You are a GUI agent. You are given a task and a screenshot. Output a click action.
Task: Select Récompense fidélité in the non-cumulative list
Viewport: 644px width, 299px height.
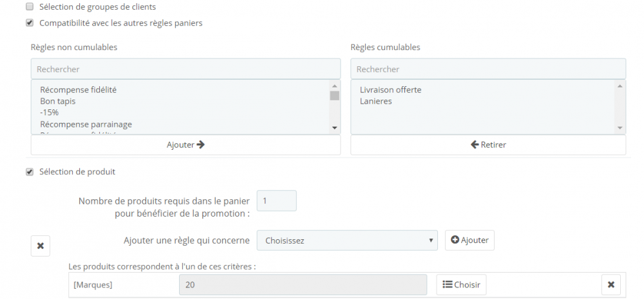click(77, 90)
